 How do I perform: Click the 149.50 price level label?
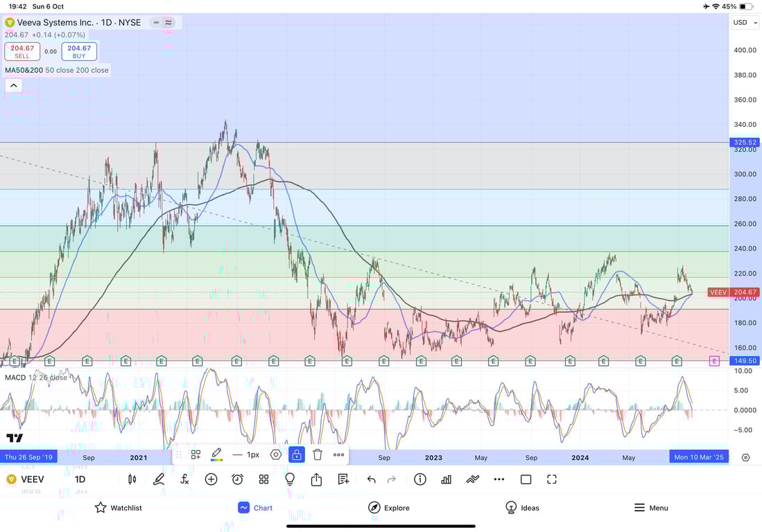744,361
